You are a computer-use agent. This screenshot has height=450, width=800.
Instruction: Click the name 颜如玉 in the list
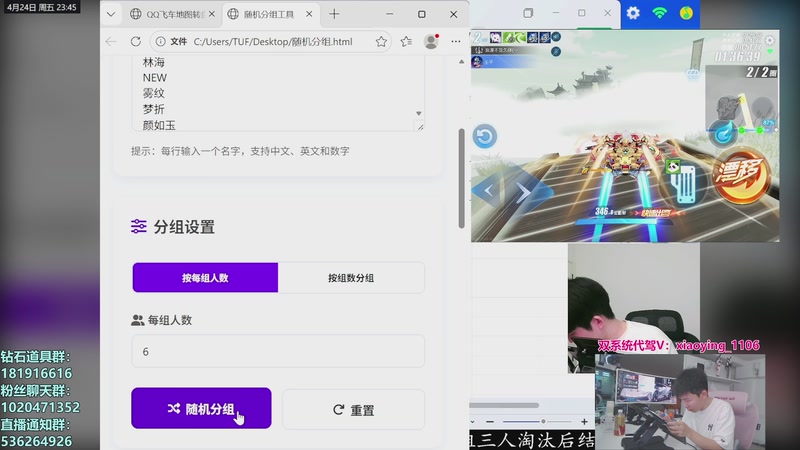coord(159,125)
